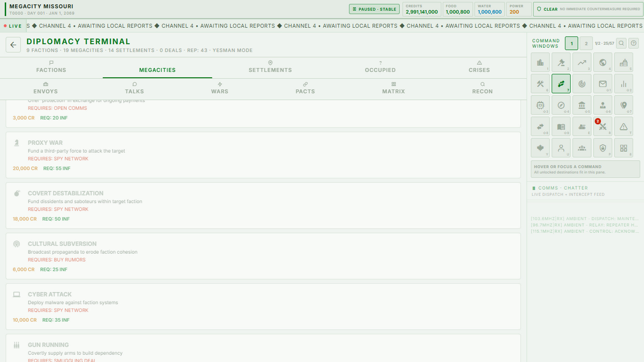Go back with the arrow button
Viewport: 644px width, 362px height.
click(13, 45)
